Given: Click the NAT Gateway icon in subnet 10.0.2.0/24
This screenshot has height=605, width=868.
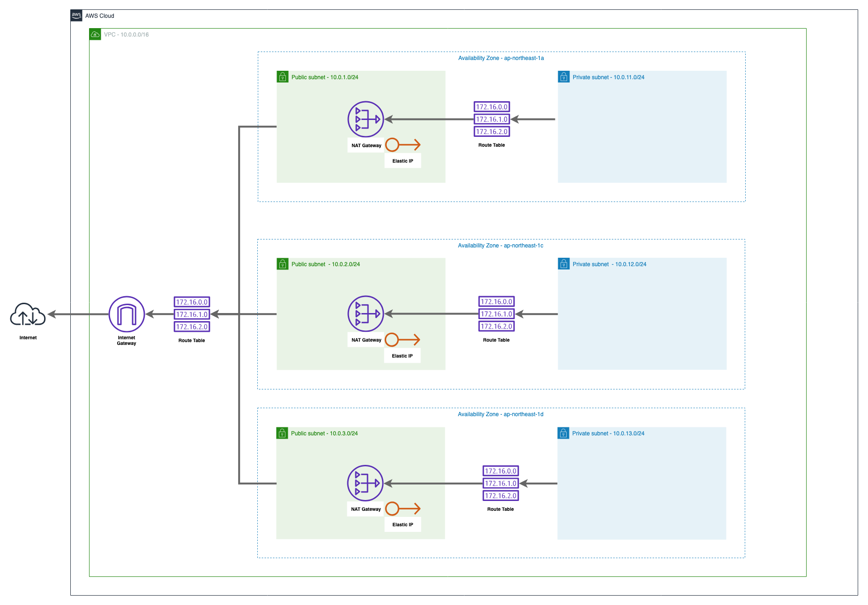Looking at the screenshot, I should point(366,314).
